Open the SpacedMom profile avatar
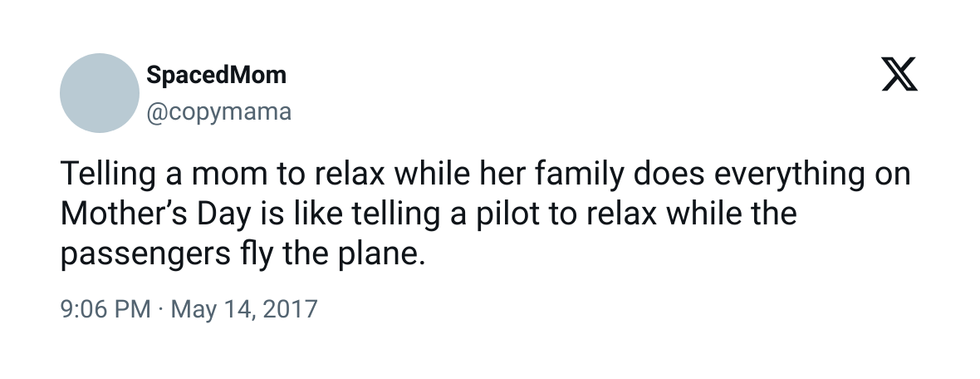Viewport: 980px width, 379px height. pyautogui.click(x=100, y=92)
